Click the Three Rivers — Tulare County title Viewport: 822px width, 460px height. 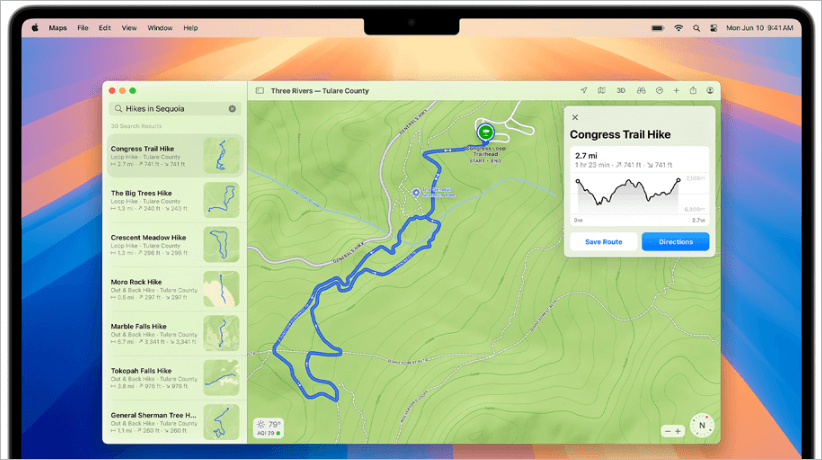click(320, 91)
